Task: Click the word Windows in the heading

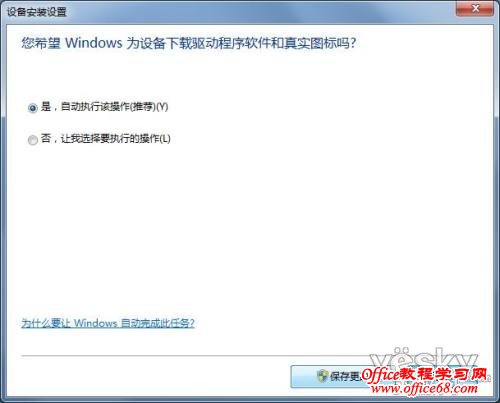Action: click(94, 43)
